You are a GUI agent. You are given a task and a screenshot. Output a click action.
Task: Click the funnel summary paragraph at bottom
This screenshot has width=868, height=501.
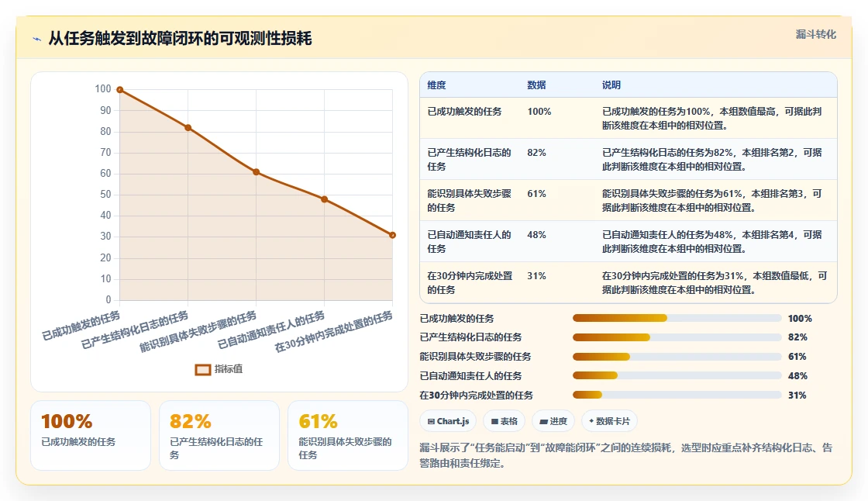pos(625,455)
